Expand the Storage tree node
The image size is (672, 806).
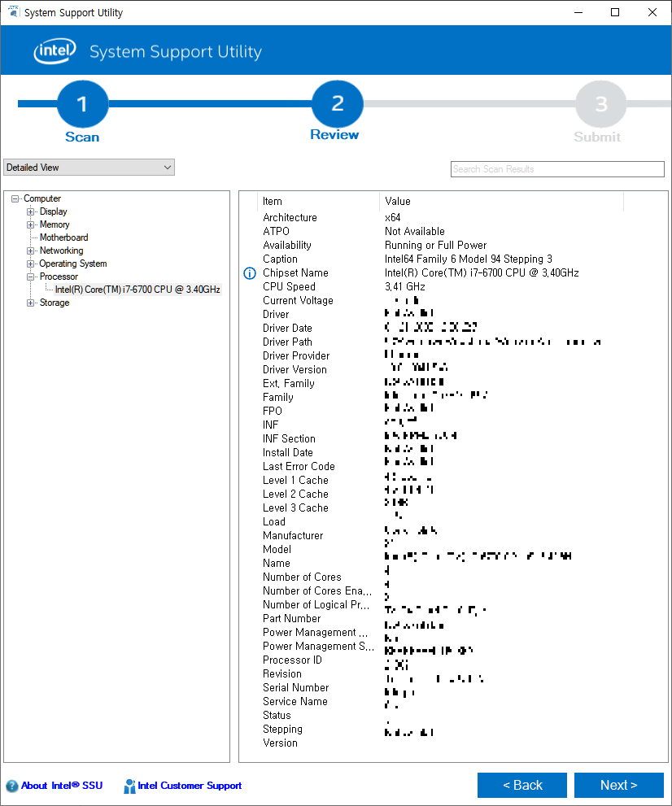pyautogui.click(x=30, y=303)
